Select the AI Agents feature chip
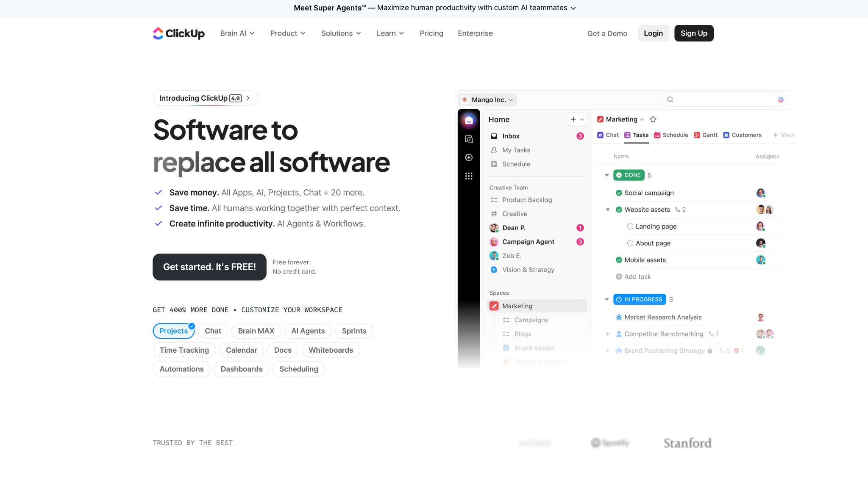This screenshot has width=868, height=495. pos(308,331)
